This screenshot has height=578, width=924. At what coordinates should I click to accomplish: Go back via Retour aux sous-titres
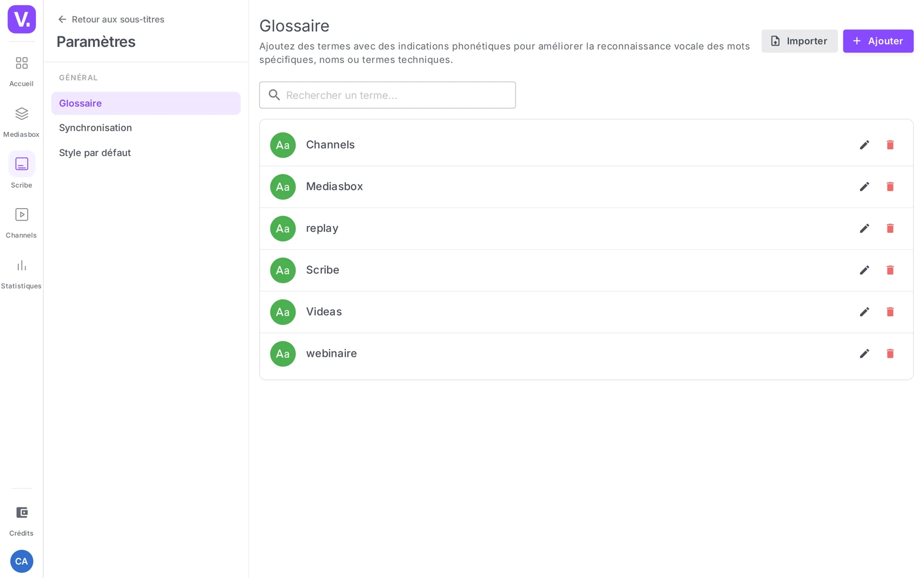pos(111,19)
